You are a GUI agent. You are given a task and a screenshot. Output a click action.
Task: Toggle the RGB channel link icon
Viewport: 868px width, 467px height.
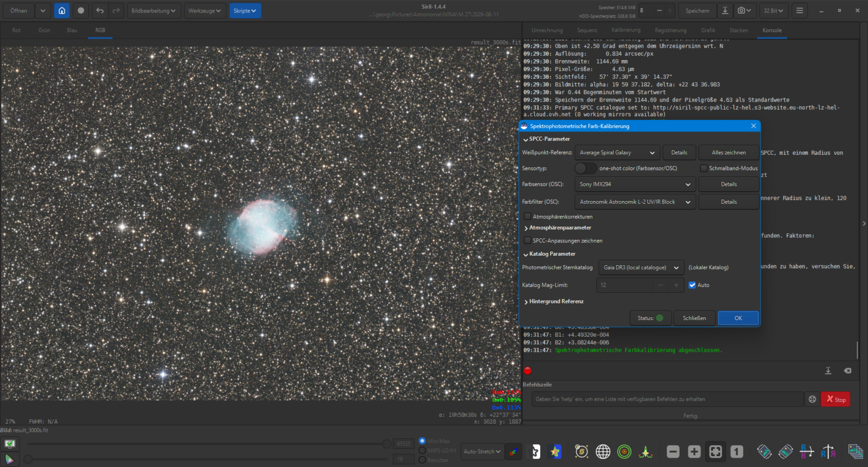pyautogui.click(x=513, y=451)
